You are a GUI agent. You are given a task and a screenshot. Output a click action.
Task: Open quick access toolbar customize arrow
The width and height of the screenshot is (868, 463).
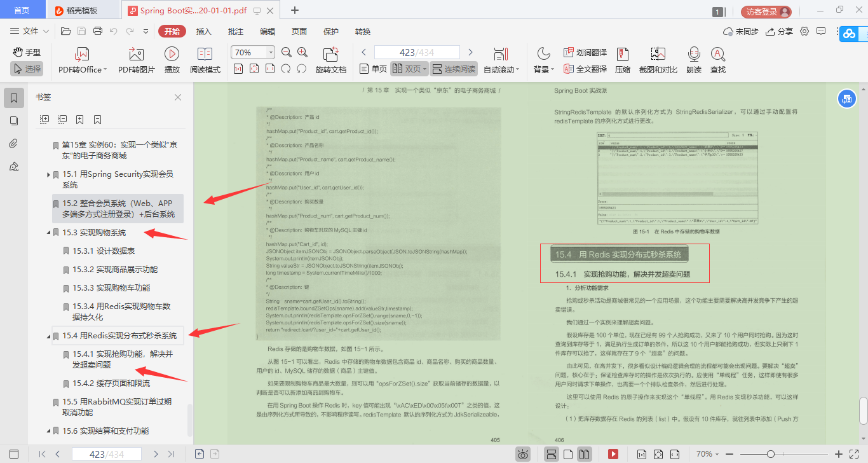[146, 31]
